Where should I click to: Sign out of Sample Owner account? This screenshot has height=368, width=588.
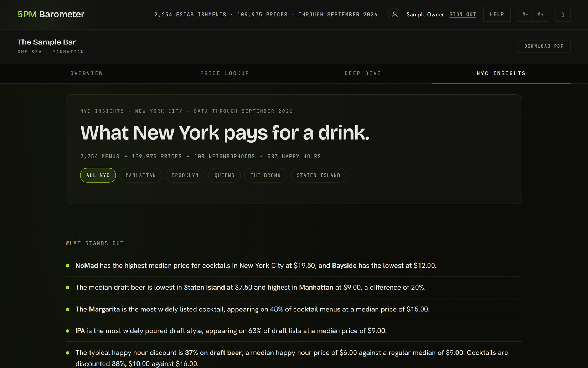click(x=463, y=15)
